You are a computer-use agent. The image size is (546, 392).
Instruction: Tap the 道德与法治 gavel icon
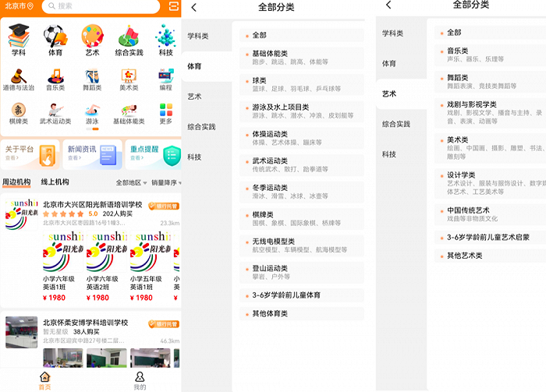click(19, 76)
